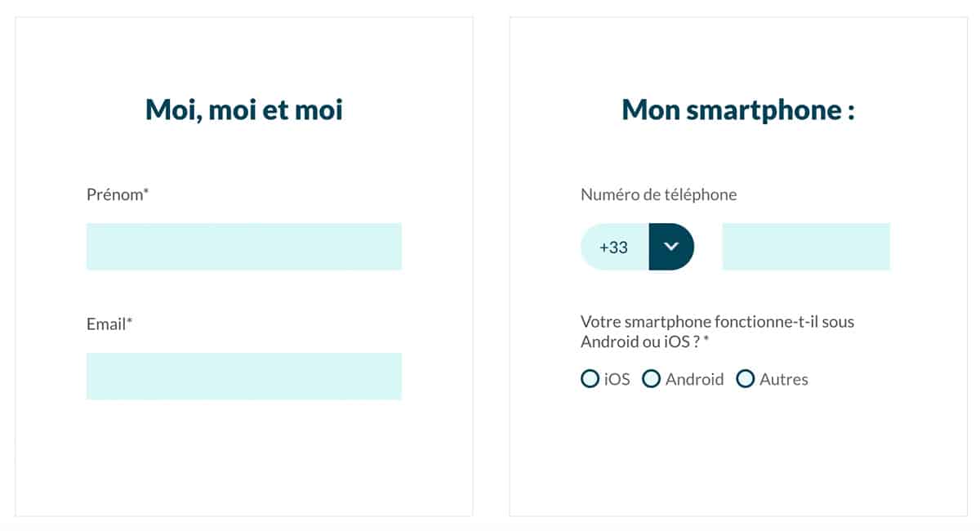
Task: Click into the Email input box
Action: pyautogui.click(x=243, y=376)
